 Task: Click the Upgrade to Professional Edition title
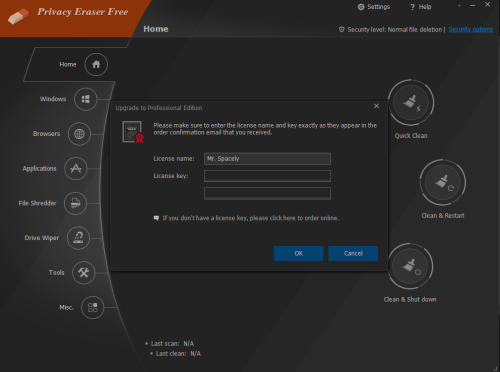pos(159,108)
